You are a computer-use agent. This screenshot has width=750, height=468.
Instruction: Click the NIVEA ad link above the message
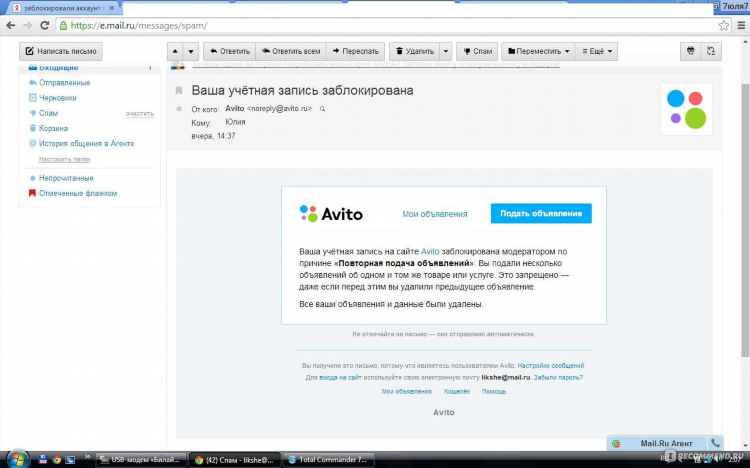pyautogui.click(x=375, y=65)
